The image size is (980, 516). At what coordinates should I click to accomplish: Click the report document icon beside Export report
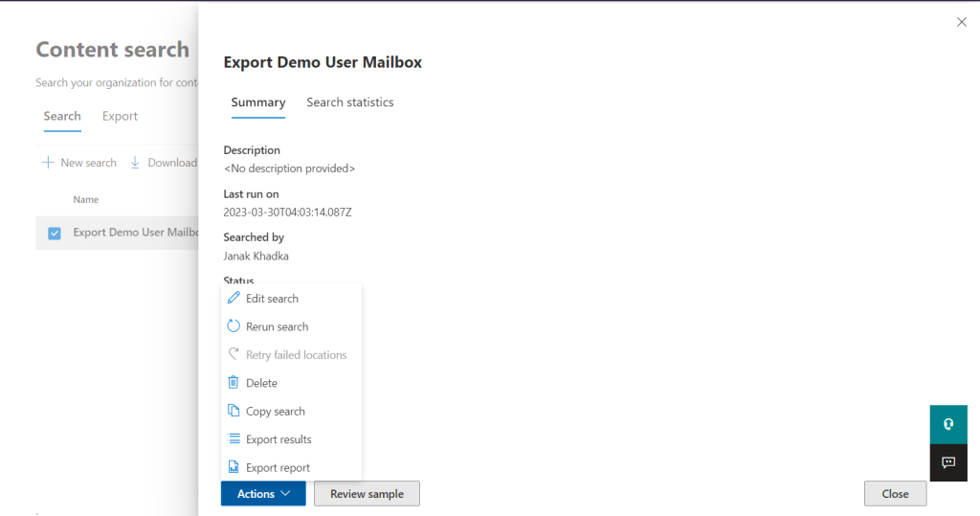(x=234, y=466)
